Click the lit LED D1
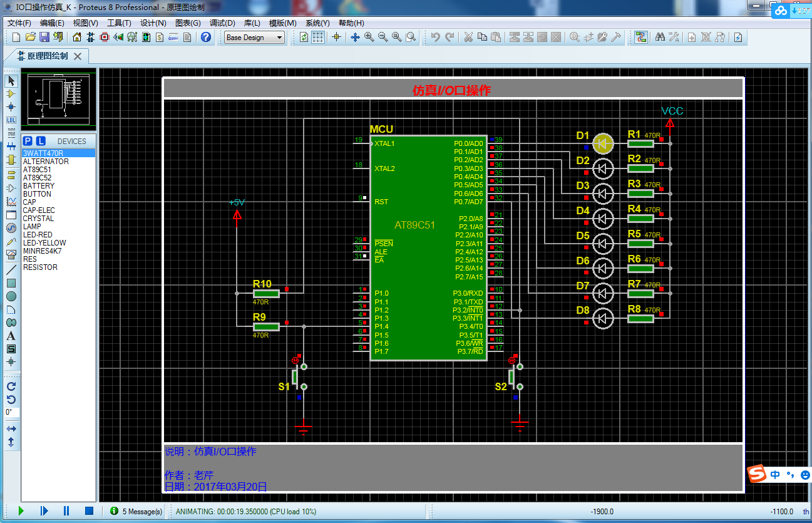The image size is (812, 523). tap(603, 143)
